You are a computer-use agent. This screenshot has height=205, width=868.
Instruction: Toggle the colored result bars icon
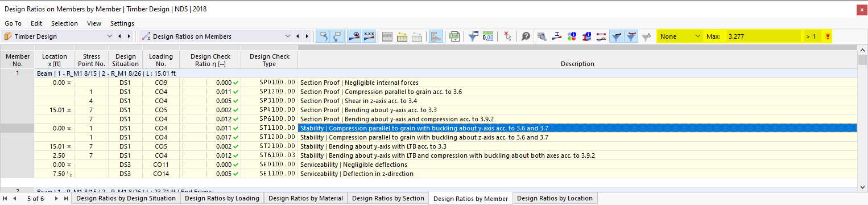coord(436,36)
